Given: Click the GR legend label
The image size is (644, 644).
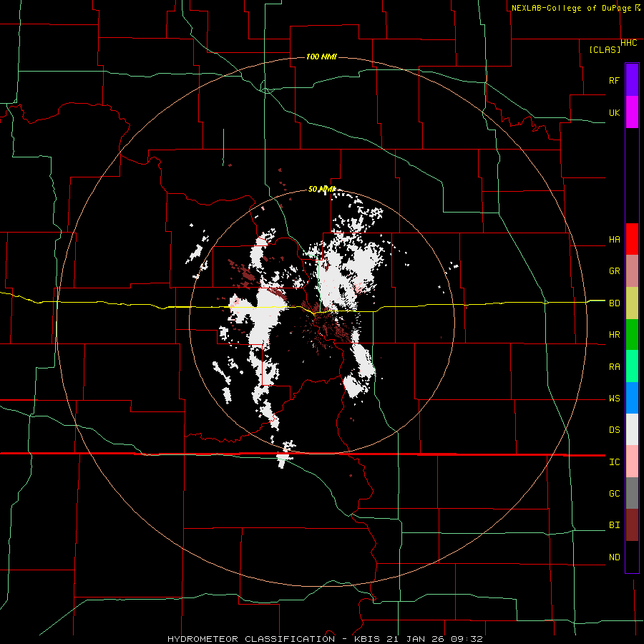Looking at the screenshot, I should (x=614, y=271).
